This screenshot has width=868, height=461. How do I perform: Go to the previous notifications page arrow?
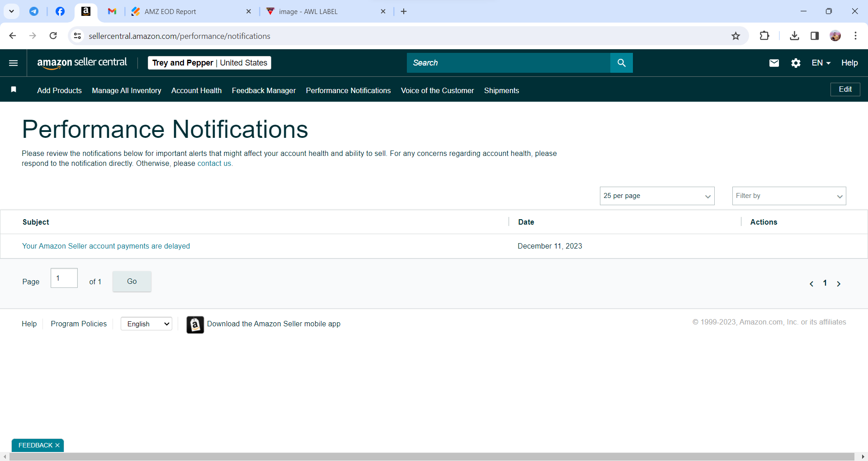coord(811,284)
